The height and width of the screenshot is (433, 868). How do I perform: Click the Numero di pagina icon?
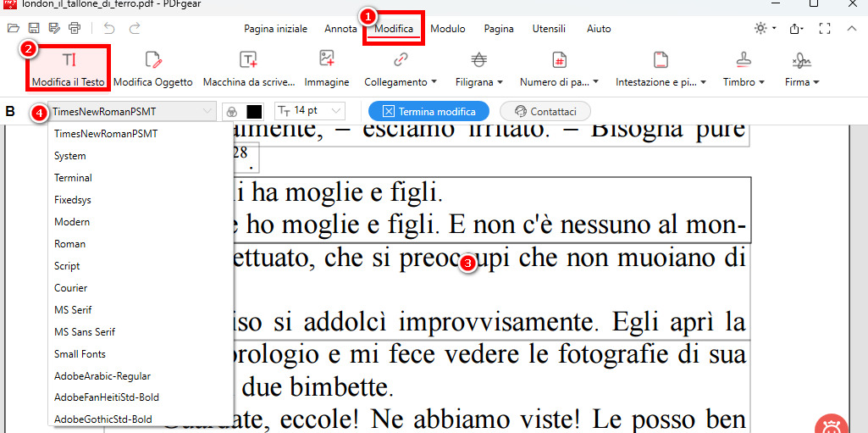coord(559,59)
